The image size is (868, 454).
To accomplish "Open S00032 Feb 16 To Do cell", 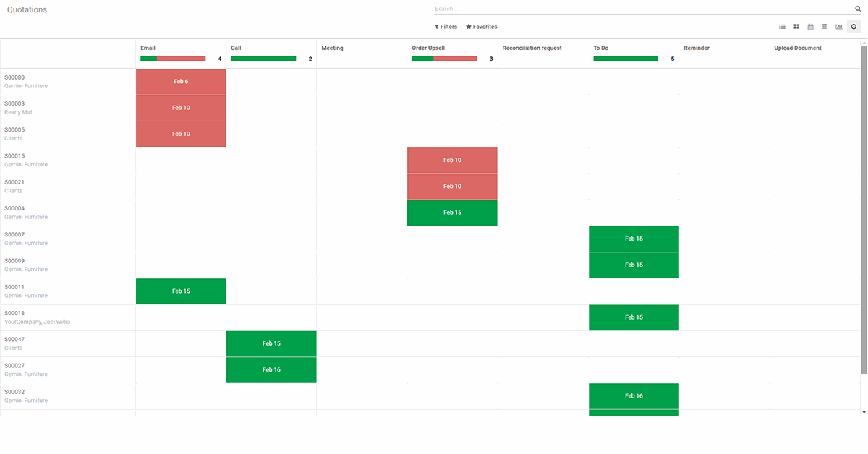I will pos(634,396).
